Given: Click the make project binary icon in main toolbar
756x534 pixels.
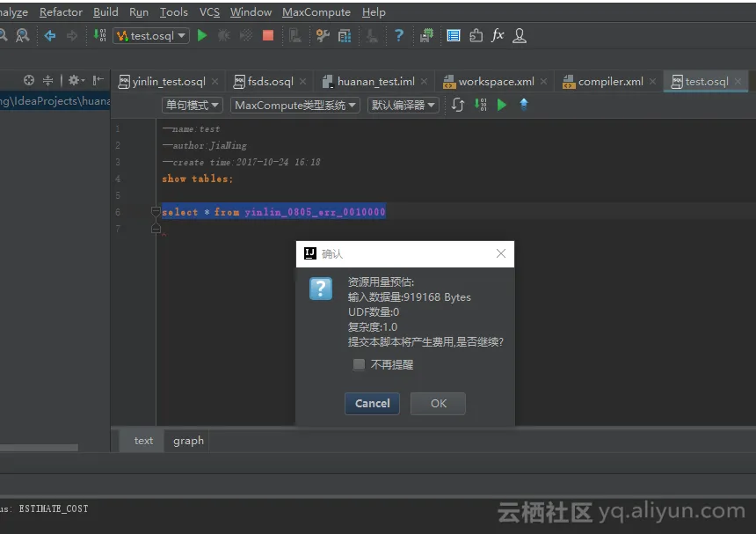Looking at the screenshot, I should [x=100, y=35].
